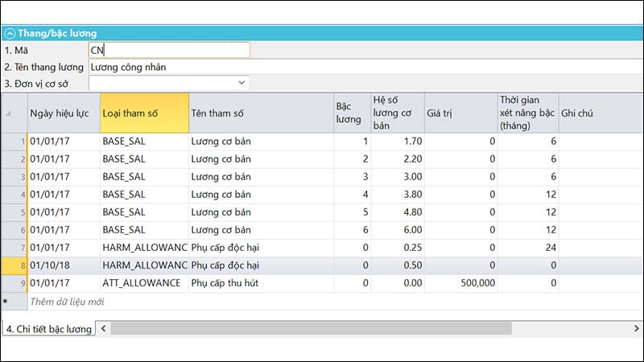Click the Mã input field containing CN
This screenshot has height=362, width=644.
point(169,50)
